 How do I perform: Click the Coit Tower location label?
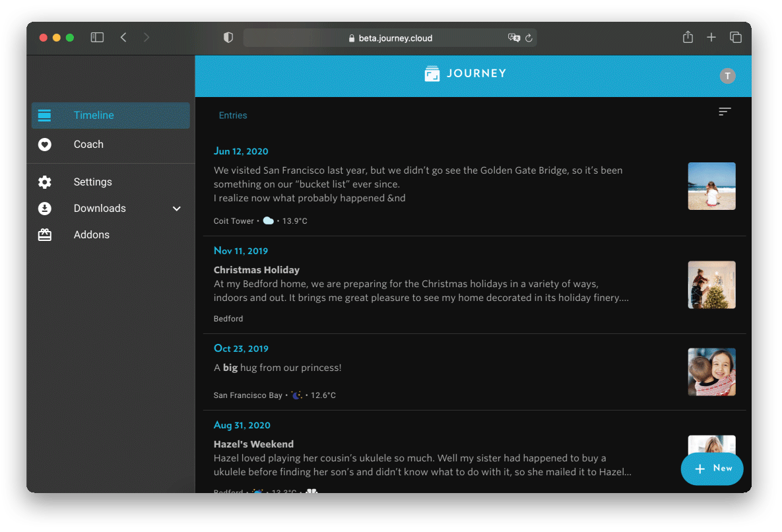pos(234,221)
